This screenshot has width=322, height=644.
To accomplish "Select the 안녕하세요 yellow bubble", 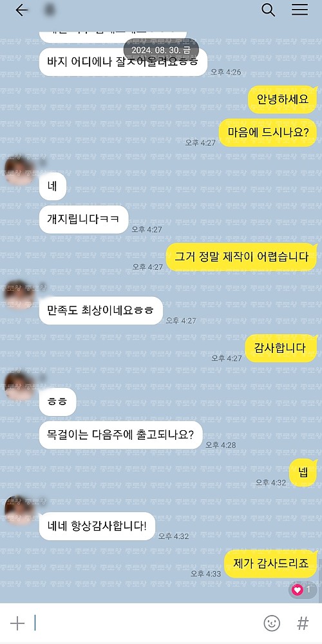I will tap(283, 99).
